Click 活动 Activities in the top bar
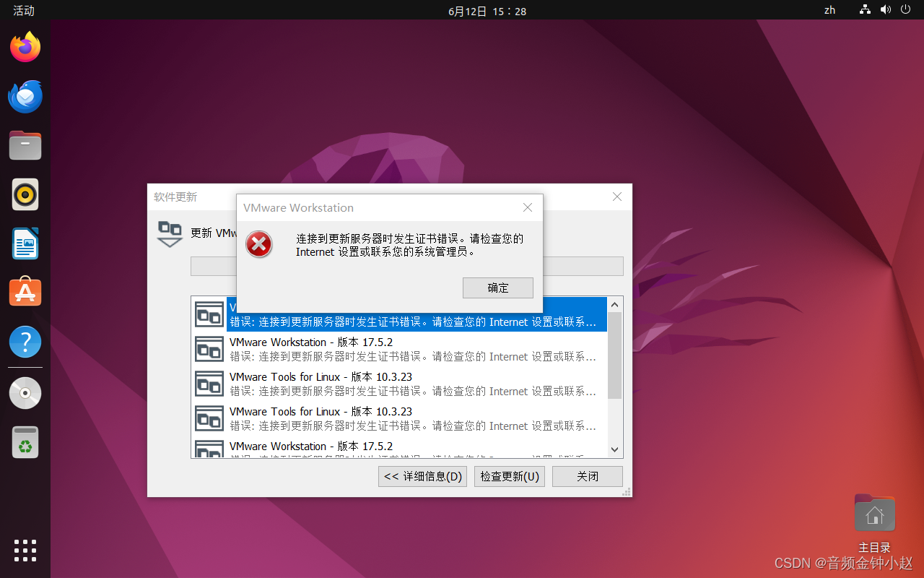 point(24,10)
